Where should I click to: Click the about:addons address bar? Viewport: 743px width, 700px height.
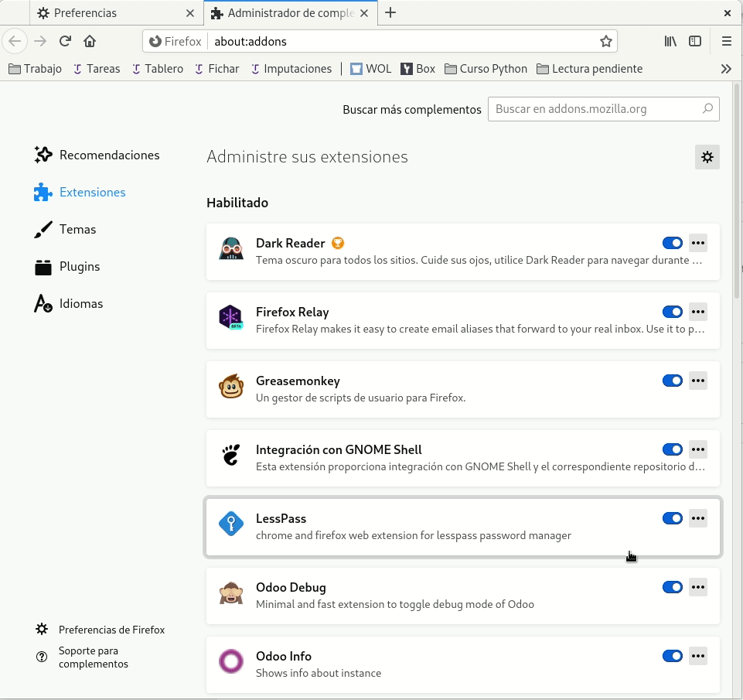pos(380,41)
